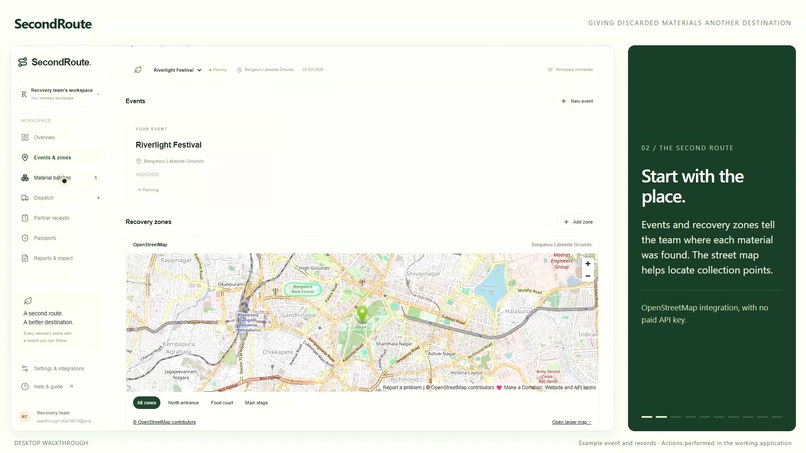Zoom out on the map
Image resolution: width=806 pixels, height=453 pixels.
pos(588,276)
